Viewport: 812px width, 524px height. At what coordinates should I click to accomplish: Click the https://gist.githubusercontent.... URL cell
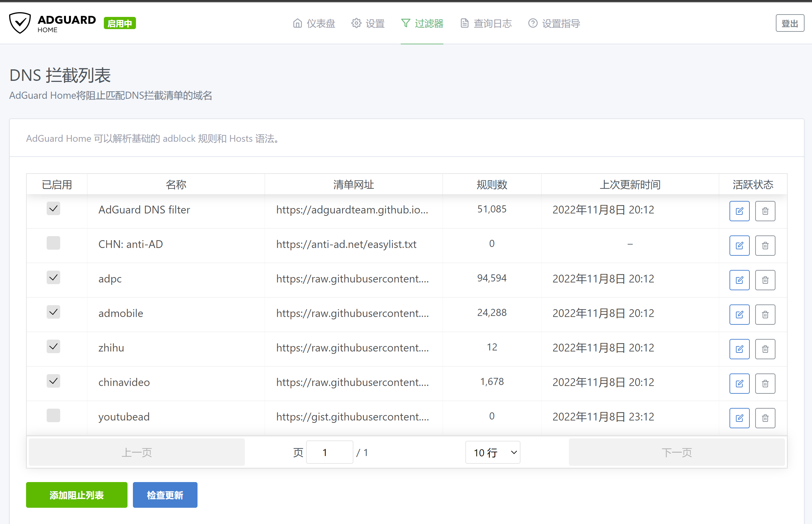(x=352, y=417)
